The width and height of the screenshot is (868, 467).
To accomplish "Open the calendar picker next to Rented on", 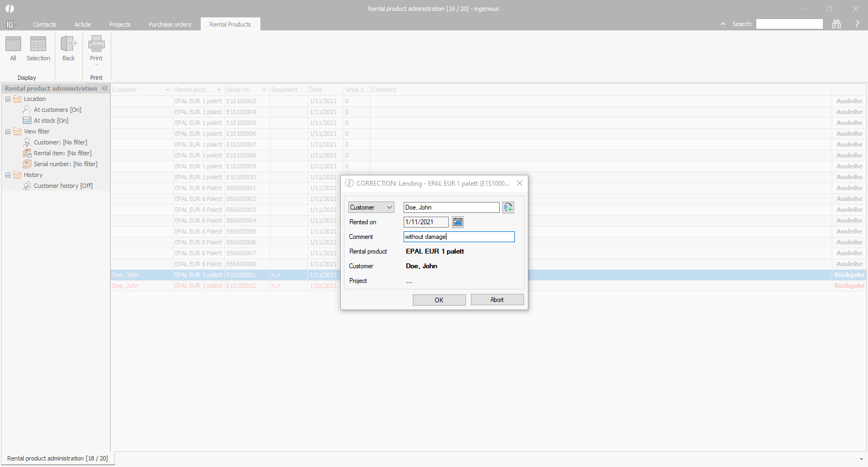I will (458, 222).
